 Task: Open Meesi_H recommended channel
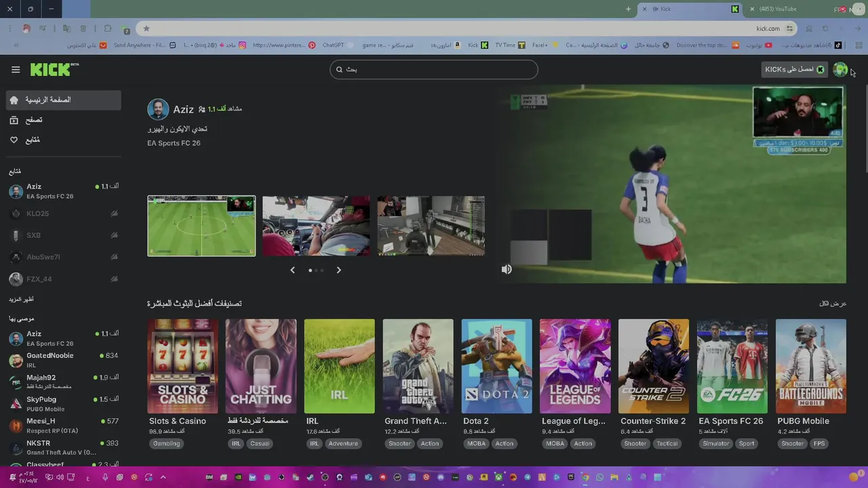click(64, 426)
